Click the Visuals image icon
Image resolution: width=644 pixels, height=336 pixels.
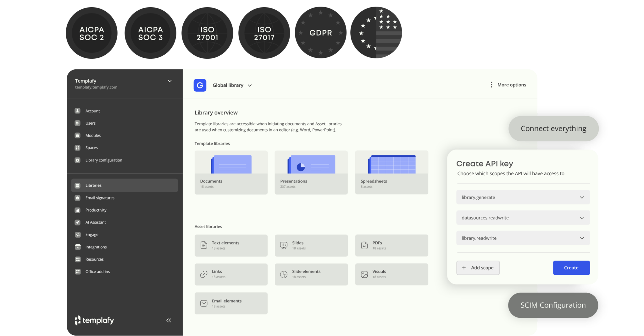coord(364,274)
